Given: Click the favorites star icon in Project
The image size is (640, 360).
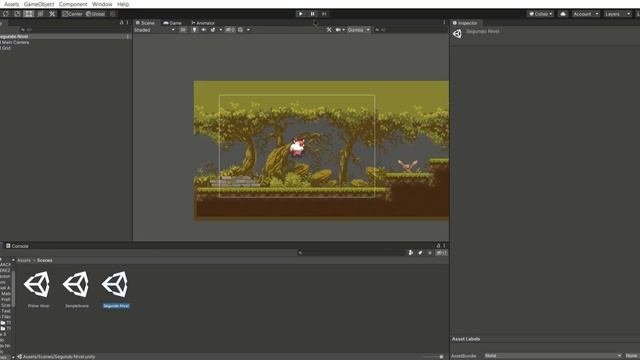Looking at the screenshot, I should coord(429,253).
